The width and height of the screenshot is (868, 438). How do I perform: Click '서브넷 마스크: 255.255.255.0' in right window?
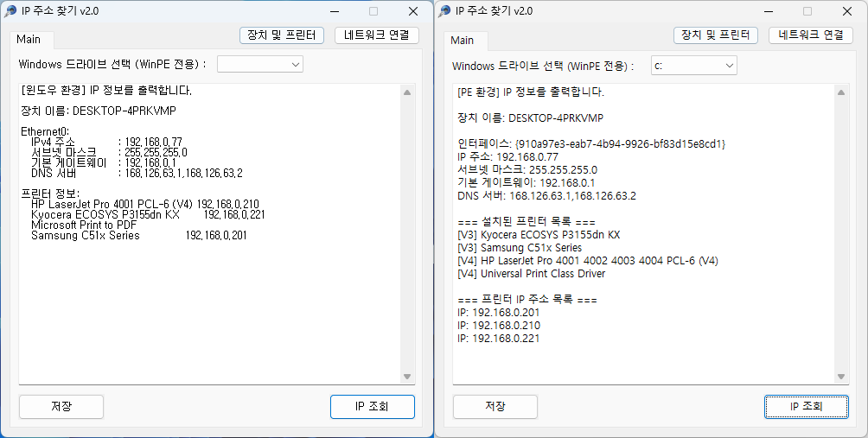coord(527,170)
